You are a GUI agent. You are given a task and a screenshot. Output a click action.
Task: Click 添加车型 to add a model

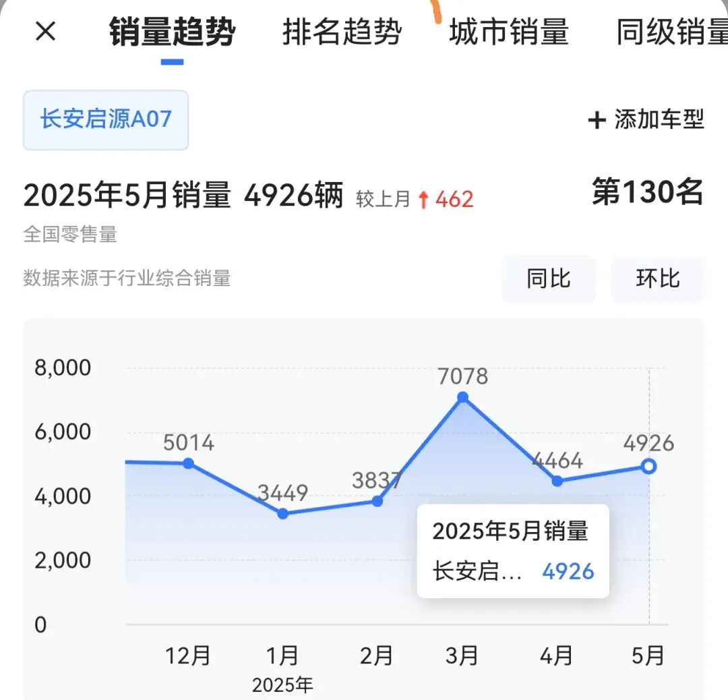click(x=659, y=119)
